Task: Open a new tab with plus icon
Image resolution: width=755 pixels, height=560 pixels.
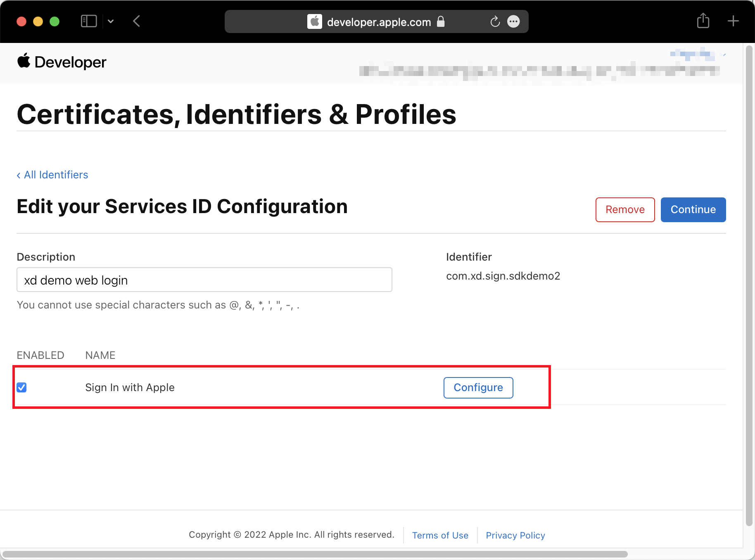Action: pyautogui.click(x=733, y=21)
